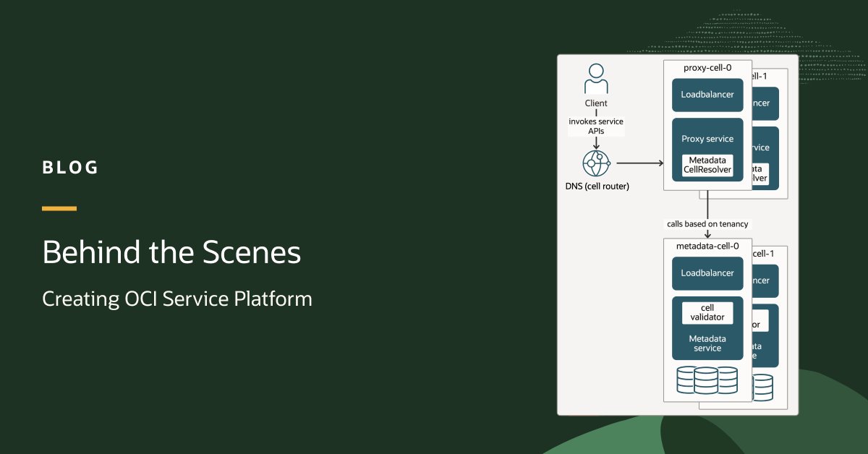Image resolution: width=868 pixels, height=454 pixels.
Task: Click the 'Metadata service' text
Action: click(x=707, y=343)
